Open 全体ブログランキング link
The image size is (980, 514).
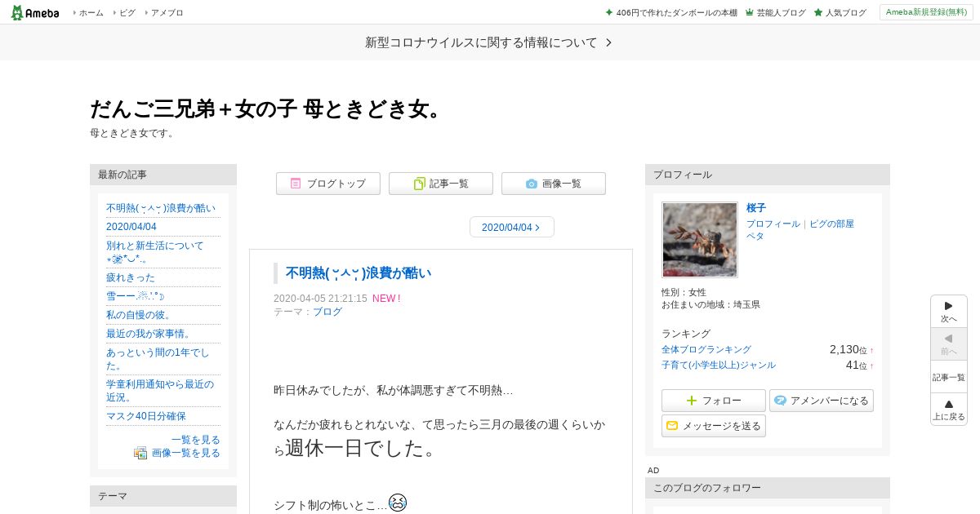click(x=706, y=349)
